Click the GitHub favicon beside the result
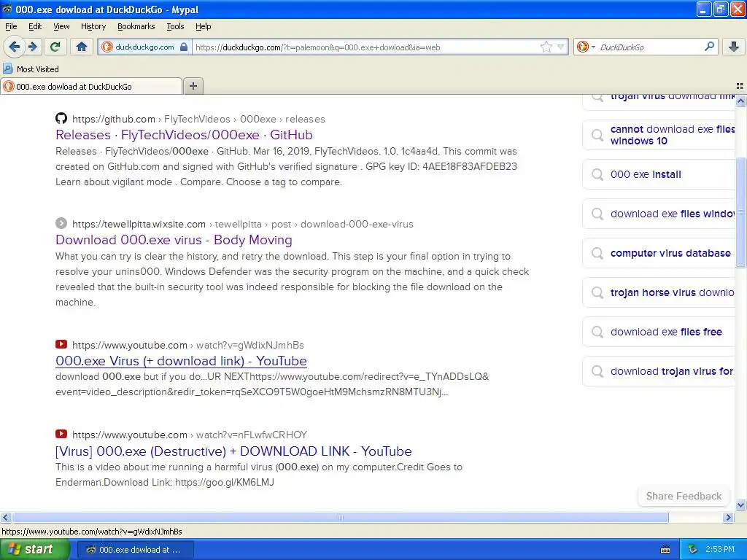 click(x=61, y=118)
